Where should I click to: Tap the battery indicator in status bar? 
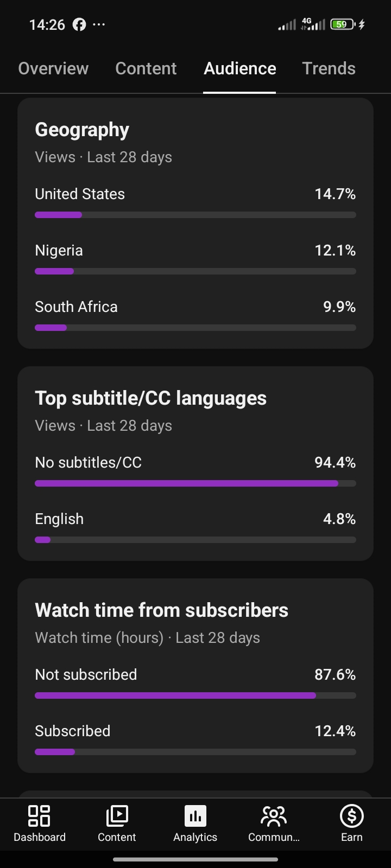pos(342,24)
